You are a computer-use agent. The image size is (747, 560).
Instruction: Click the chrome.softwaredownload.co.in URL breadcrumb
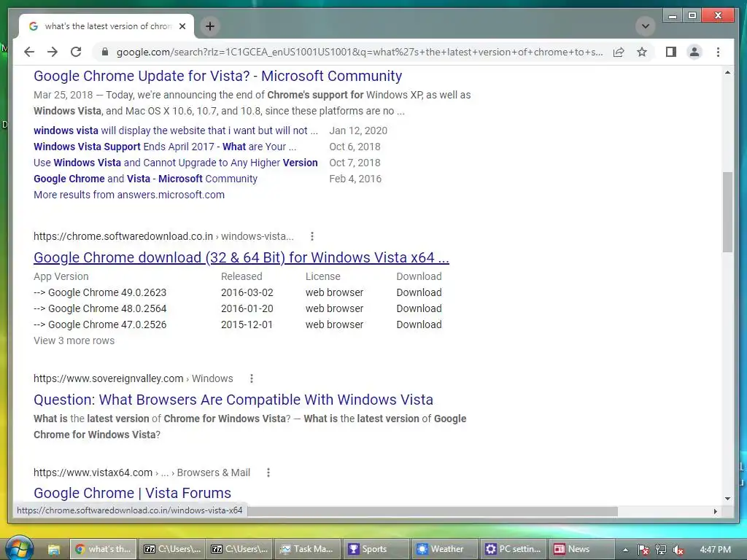click(x=163, y=236)
